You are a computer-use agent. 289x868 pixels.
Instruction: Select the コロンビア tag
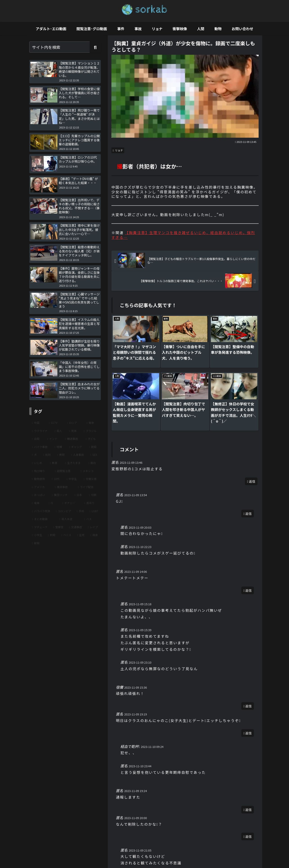point(63,511)
